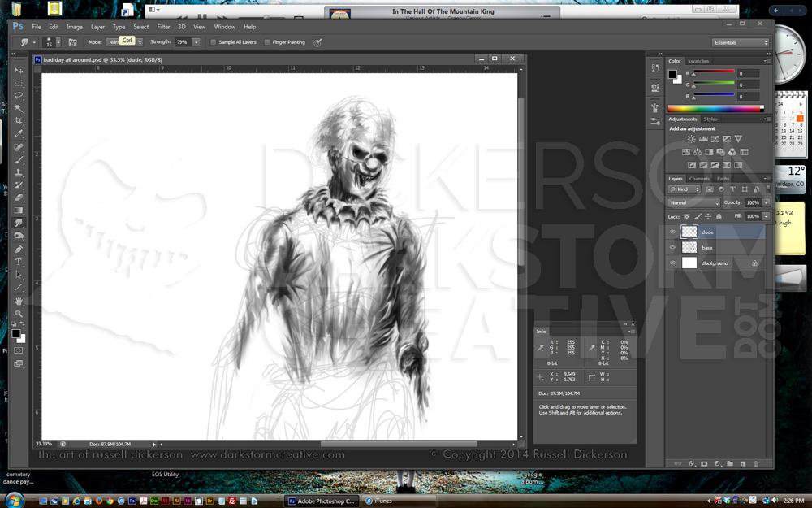Open the tool preset picker arrow
Screen dimensions: 812x508
pos(34,42)
